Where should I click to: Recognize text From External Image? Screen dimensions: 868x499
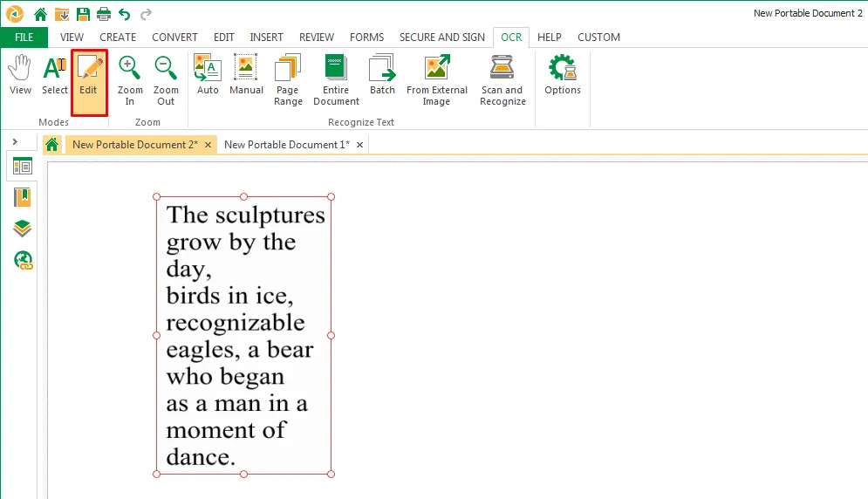(x=437, y=80)
